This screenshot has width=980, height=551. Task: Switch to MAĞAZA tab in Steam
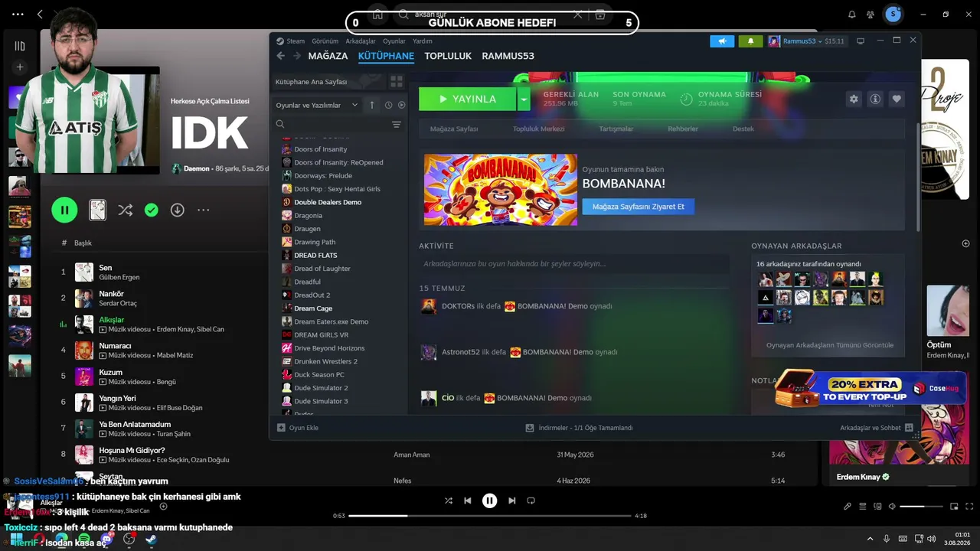point(328,56)
